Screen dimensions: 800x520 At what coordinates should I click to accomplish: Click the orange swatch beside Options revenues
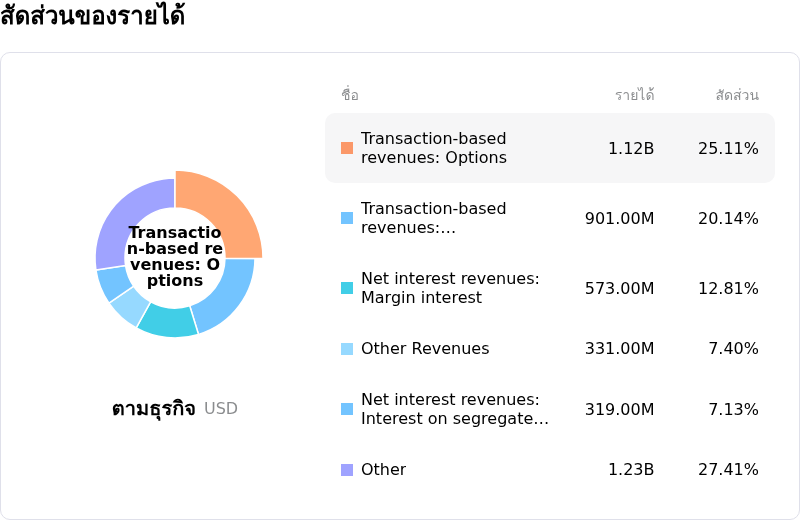click(347, 148)
